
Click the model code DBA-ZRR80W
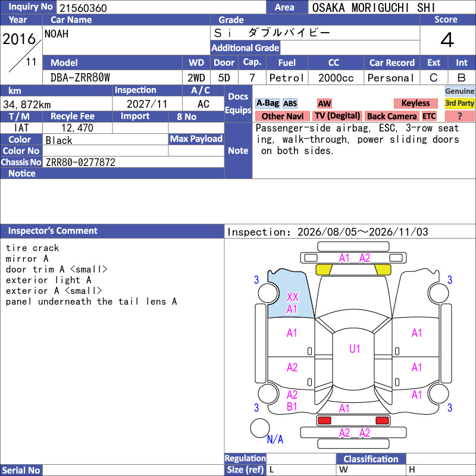pyautogui.click(x=80, y=78)
